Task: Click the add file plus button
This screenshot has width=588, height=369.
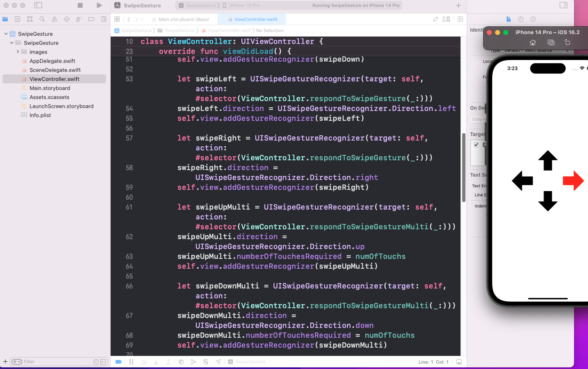Action: click(x=5, y=362)
